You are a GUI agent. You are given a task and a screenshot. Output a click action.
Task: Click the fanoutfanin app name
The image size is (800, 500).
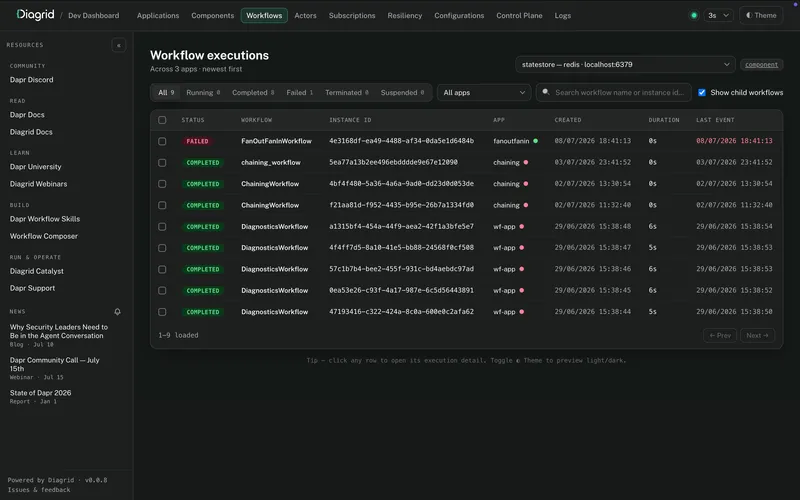[511, 141]
